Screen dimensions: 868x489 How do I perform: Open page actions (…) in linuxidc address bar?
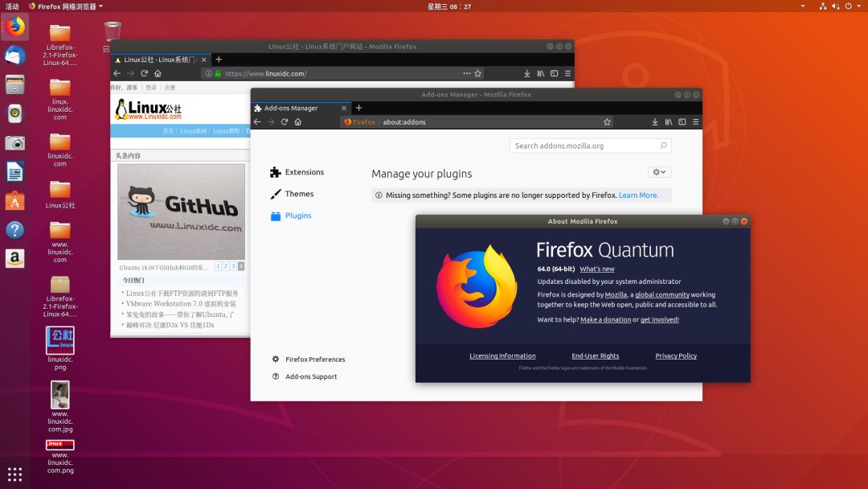pyautogui.click(x=467, y=73)
